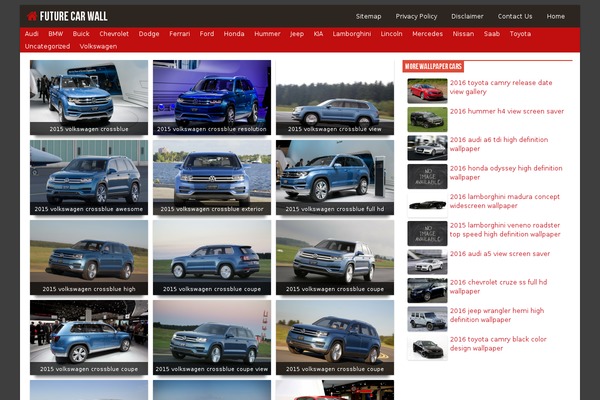Click the black Toyota Camry sidebar thumbnail
Viewport: 600px width, 400px height.
(427, 348)
